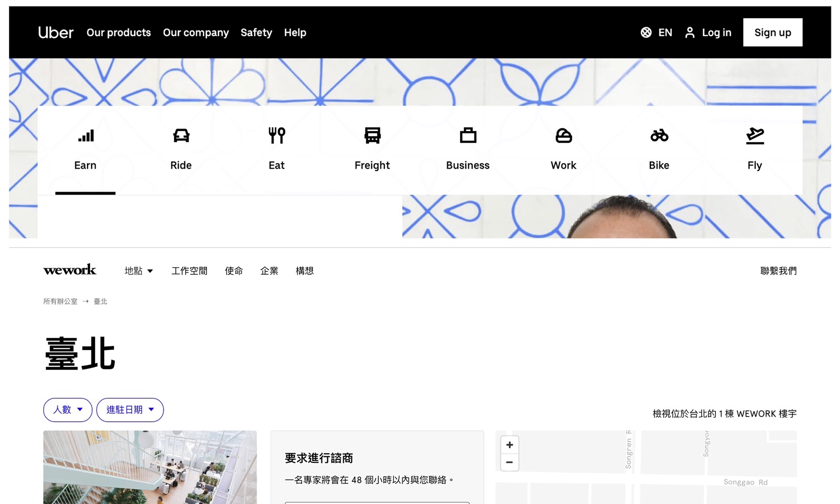This screenshot has width=840, height=504.
Task: Click the Uber logo
Action: coord(55,33)
